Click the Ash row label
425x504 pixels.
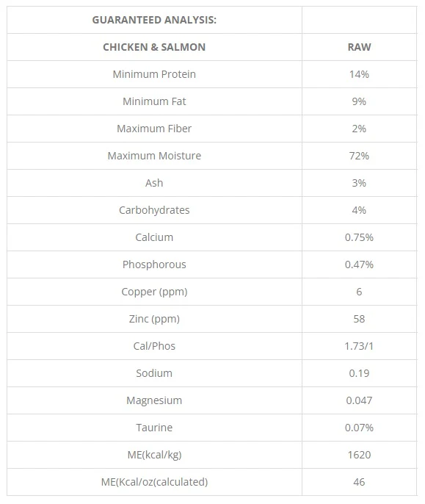click(154, 183)
